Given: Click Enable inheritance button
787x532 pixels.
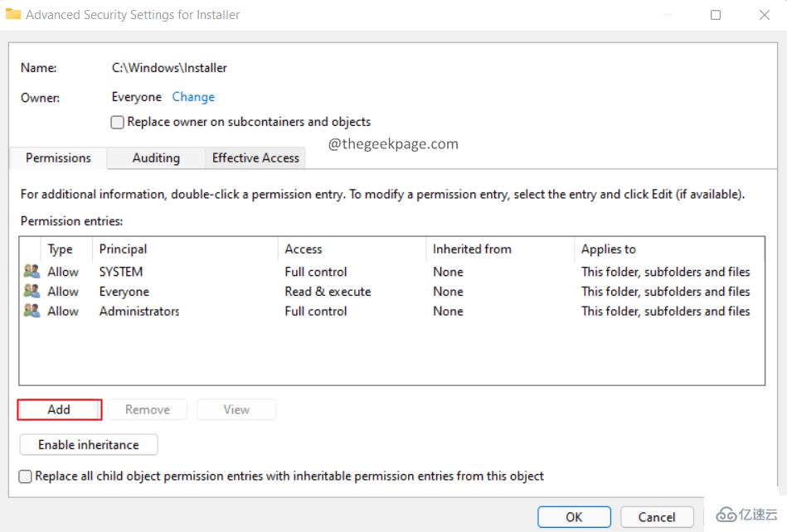Looking at the screenshot, I should click(x=89, y=445).
